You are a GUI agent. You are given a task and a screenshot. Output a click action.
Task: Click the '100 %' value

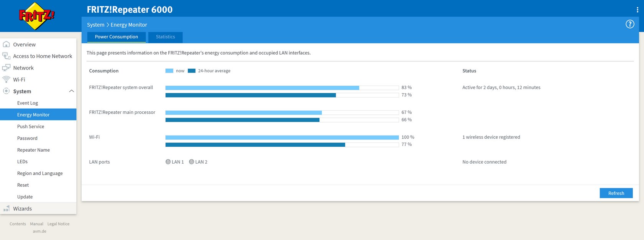click(408, 137)
